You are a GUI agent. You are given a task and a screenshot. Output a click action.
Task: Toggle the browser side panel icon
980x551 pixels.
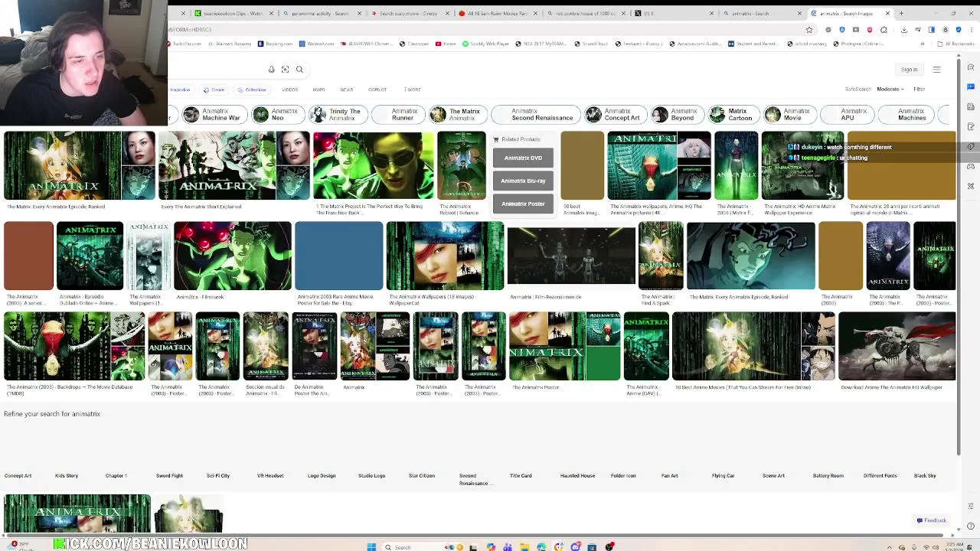tap(932, 30)
